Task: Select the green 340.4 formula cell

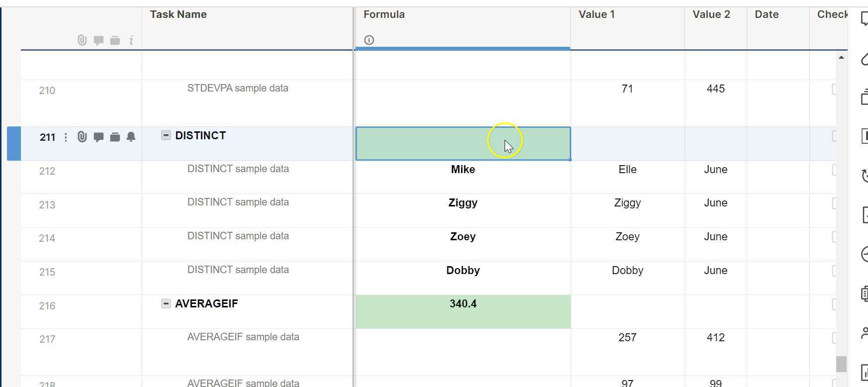Action: [x=463, y=312]
